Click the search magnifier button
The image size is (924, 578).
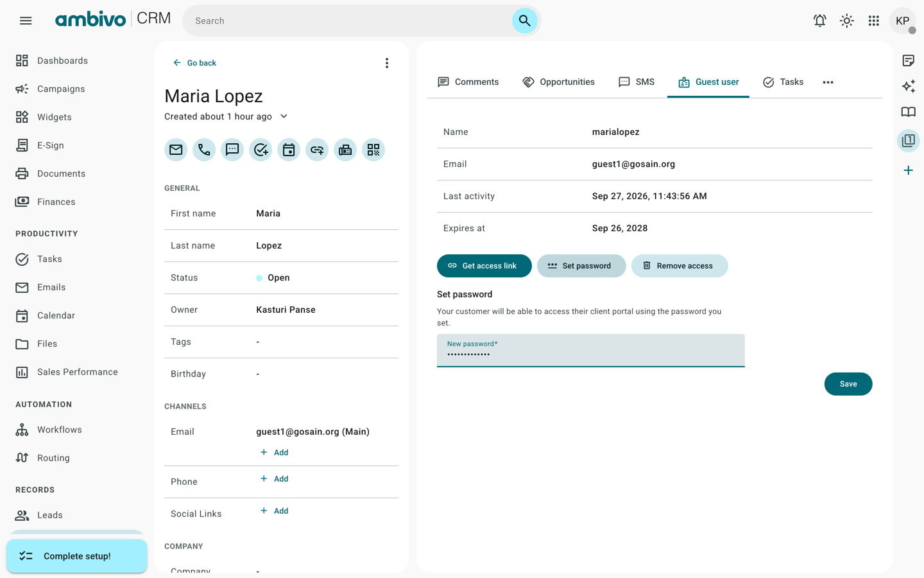point(524,21)
